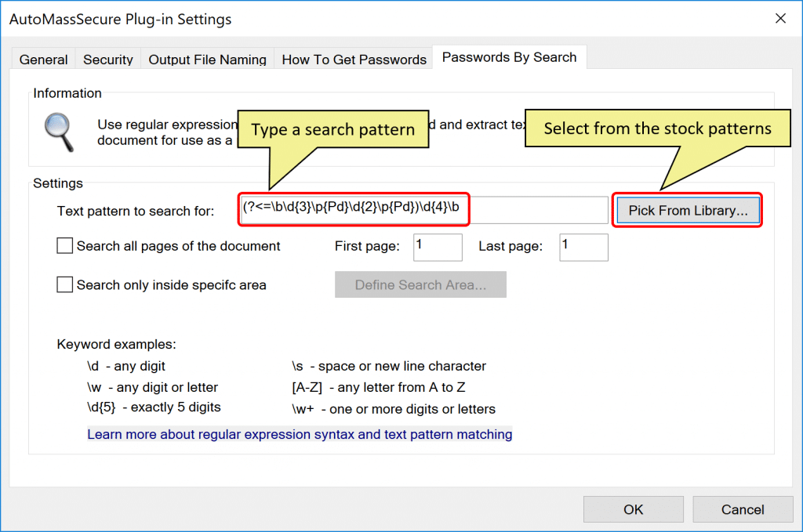Open the Pick From Library button
Image resolution: width=803 pixels, height=532 pixels.
pyautogui.click(x=688, y=210)
